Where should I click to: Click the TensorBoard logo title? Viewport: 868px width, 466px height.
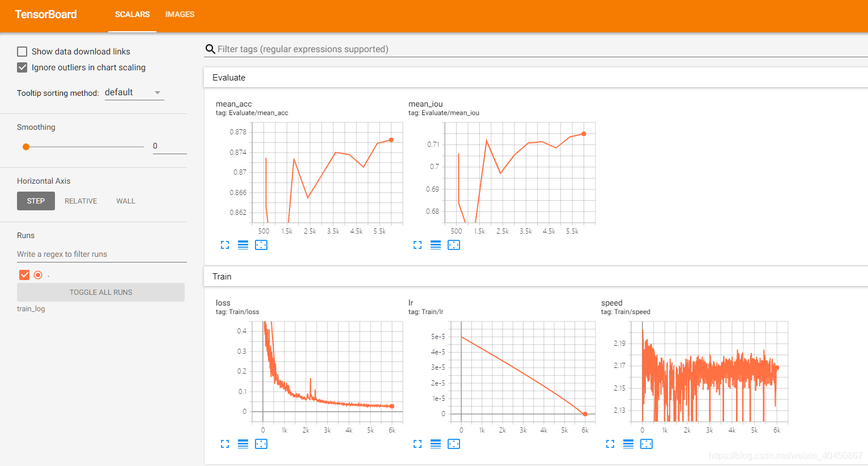[46, 15]
